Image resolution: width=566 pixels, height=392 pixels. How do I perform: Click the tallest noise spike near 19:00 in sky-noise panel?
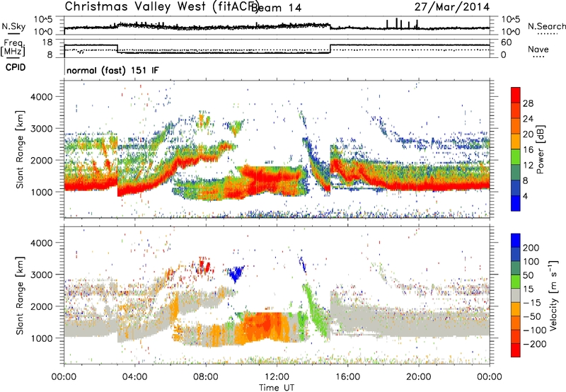pyautogui.click(x=396, y=23)
